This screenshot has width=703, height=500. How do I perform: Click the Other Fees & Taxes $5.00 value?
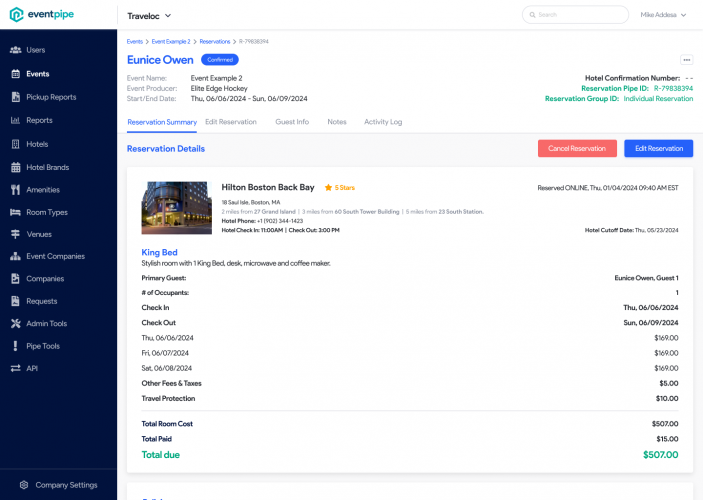click(x=668, y=383)
